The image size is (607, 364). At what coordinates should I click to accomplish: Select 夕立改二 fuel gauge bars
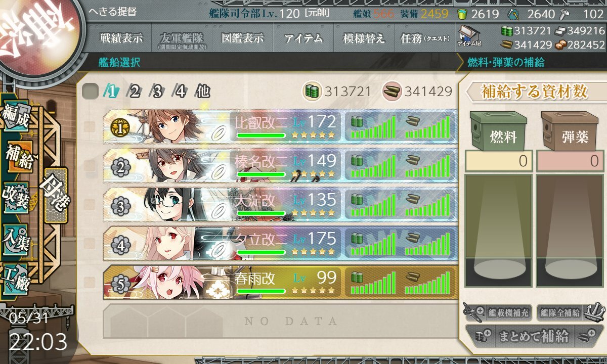click(373, 242)
